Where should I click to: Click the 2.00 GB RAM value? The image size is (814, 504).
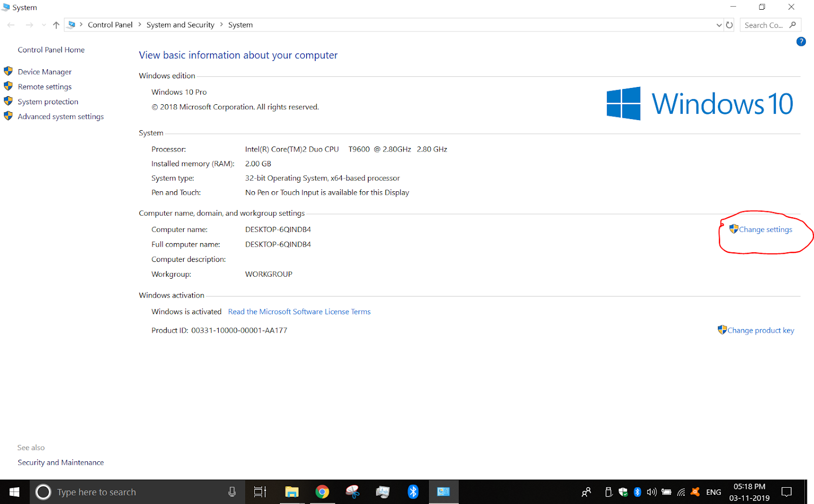pyautogui.click(x=258, y=164)
